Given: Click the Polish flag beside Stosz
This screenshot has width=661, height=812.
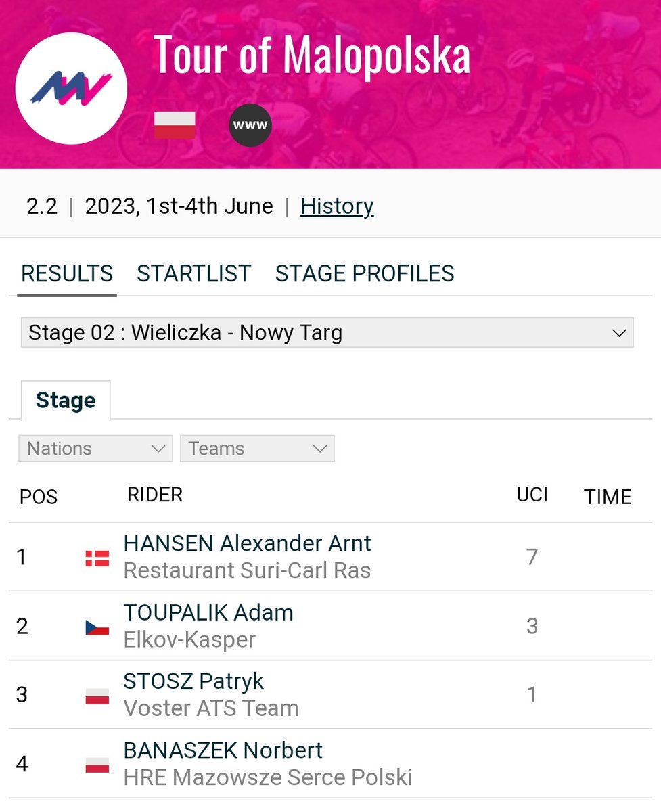Looking at the screenshot, I should coord(97,696).
